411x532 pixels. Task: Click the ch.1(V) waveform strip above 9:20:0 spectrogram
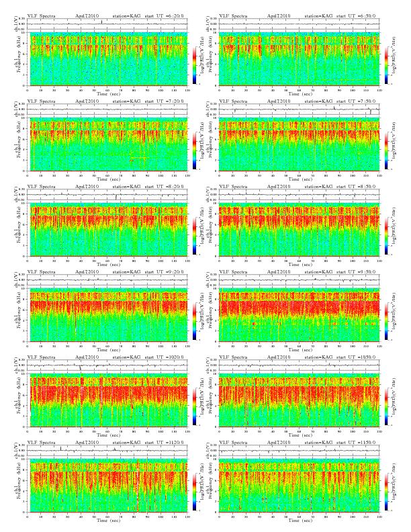(x=107, y=280)
